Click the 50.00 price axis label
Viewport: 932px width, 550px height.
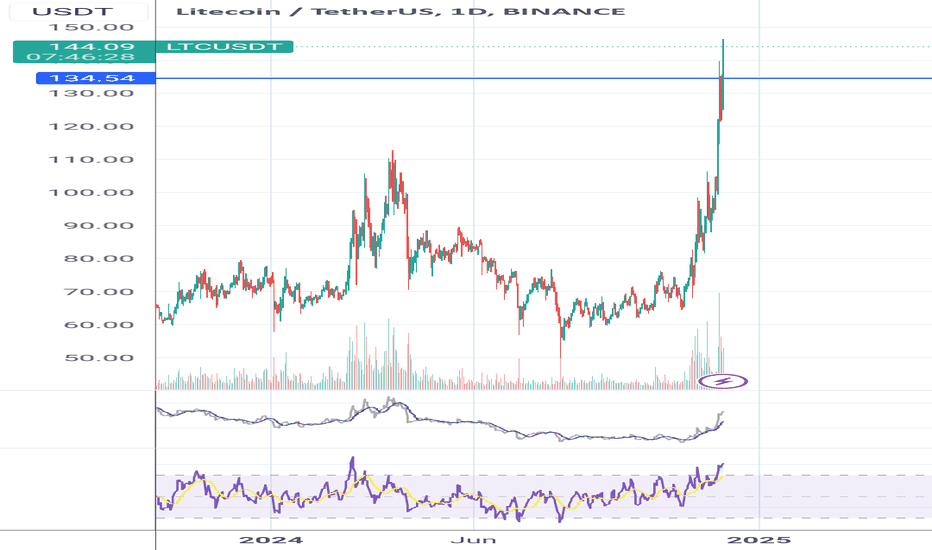point(99,358)
